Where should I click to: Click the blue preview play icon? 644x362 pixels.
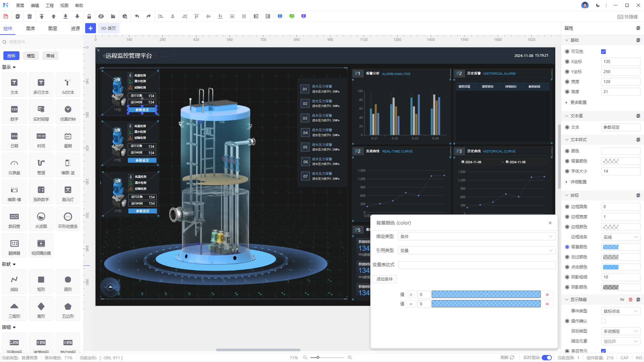280,16
